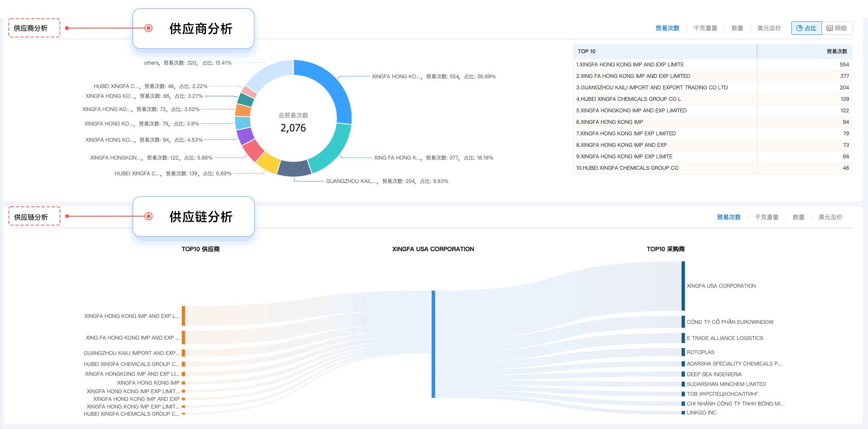Screen dimensions: 868x429
Task: Open the 明细 detail table view icon
Action: pos(837,28)
